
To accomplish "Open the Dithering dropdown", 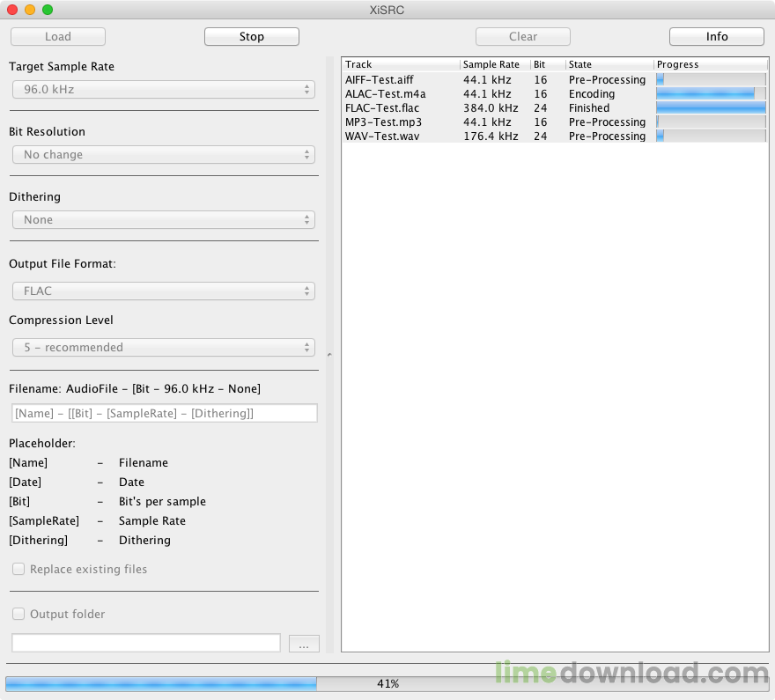I will [x=164, y=220].
